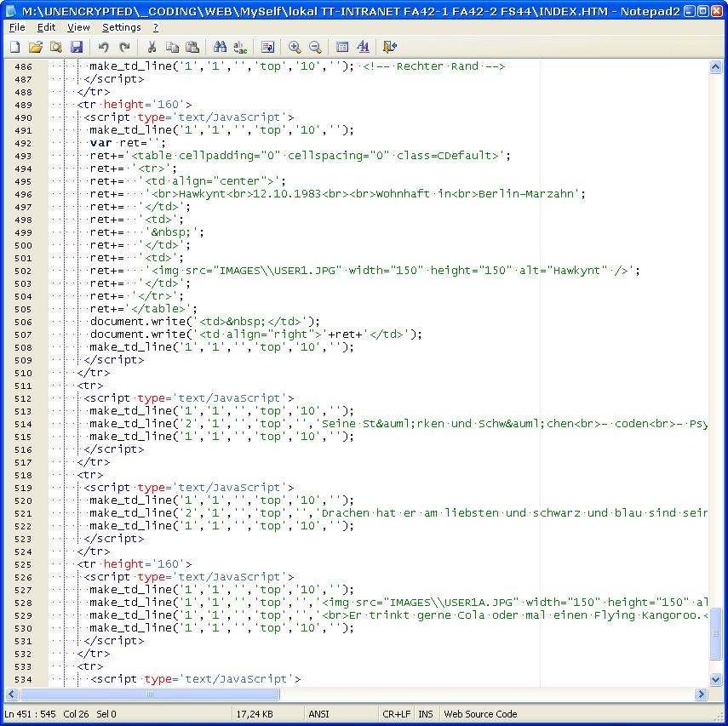Image resolution: width=728 pixels, height=726 pixels.
Task: Open Find with the binoculars icon
Action: point(220,47)
